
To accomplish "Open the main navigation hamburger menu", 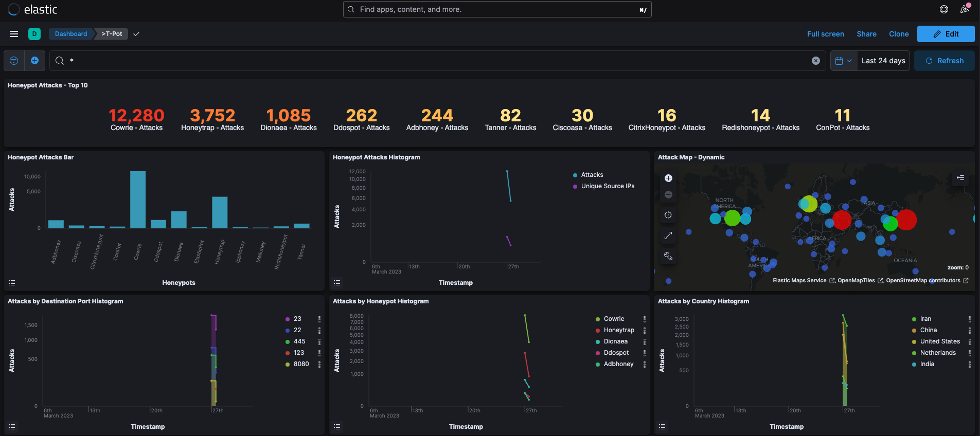I will [x=14, y=34].
